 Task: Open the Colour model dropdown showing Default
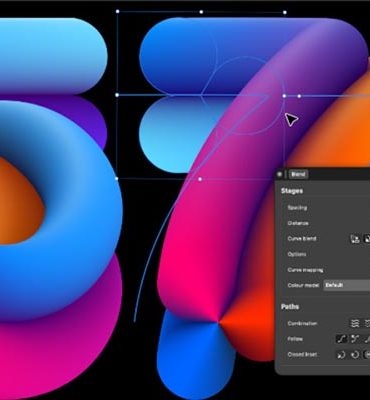coord(347,285)
